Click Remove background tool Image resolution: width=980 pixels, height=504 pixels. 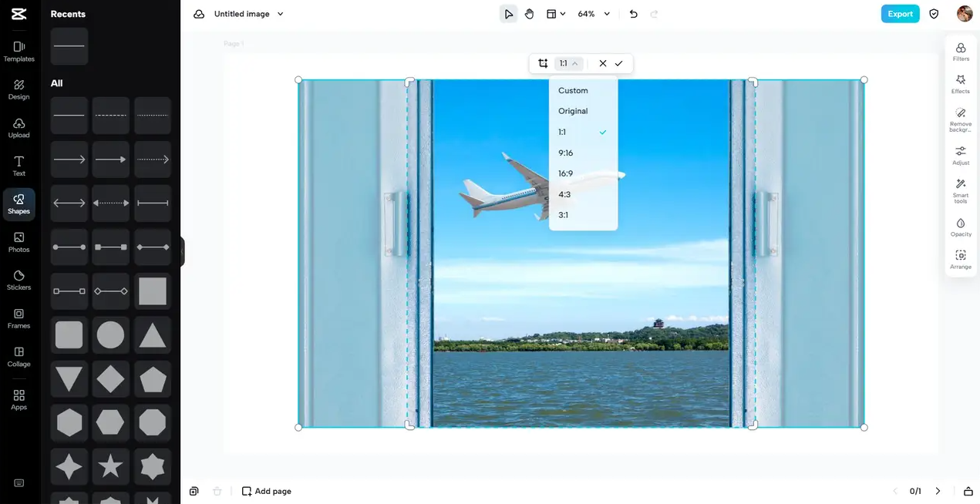tap(961, 120)
